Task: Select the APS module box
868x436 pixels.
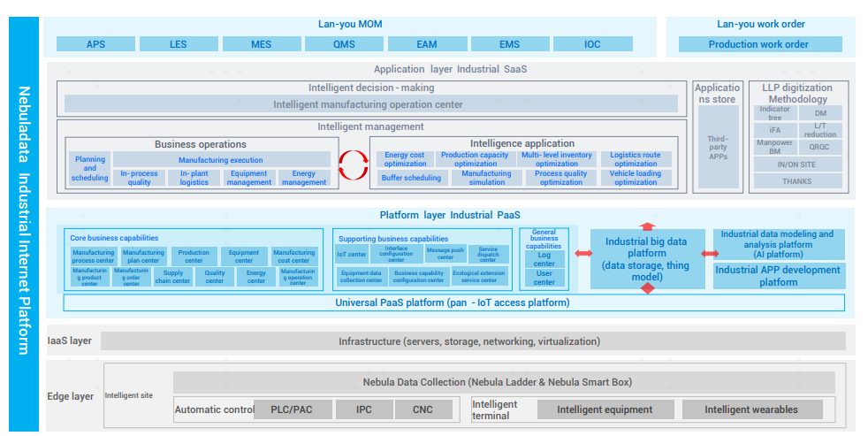Action: pos(95,44)
